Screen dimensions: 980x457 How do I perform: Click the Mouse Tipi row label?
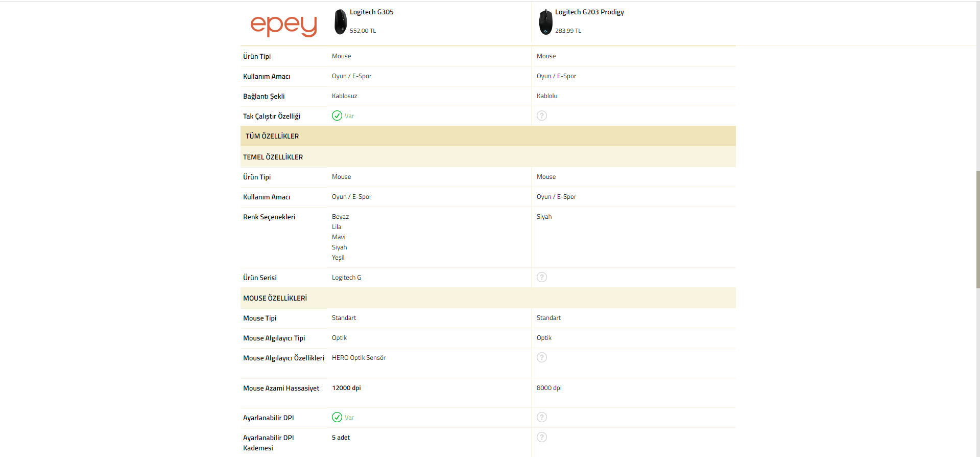pyautogui.click(x=260, y=318)
